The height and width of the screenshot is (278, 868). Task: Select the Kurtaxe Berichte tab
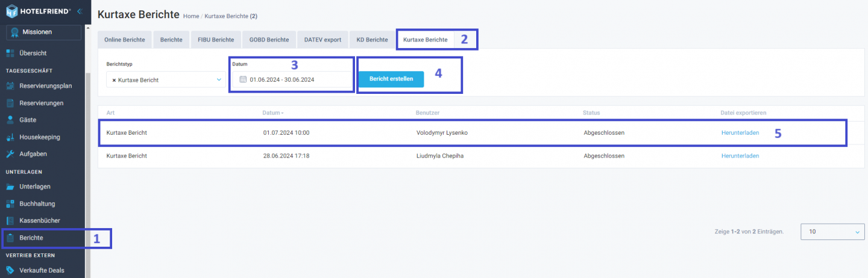[425, 40]
